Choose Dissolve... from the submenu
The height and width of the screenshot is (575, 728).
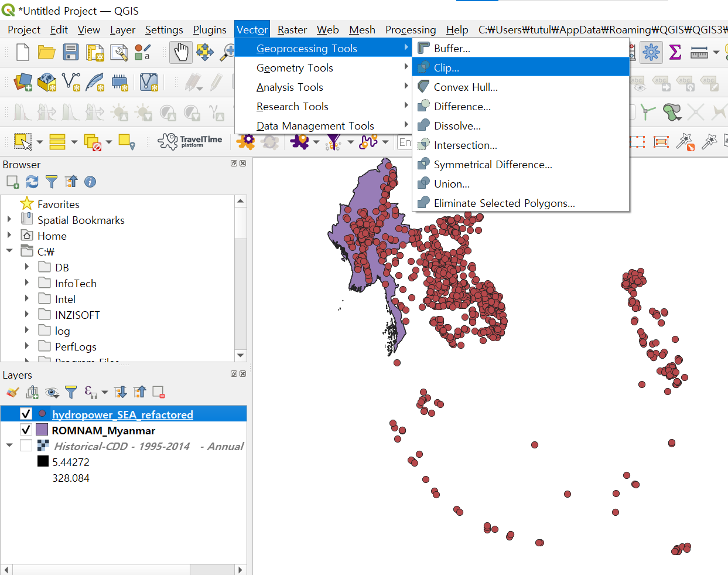click(x=521, y=125)
